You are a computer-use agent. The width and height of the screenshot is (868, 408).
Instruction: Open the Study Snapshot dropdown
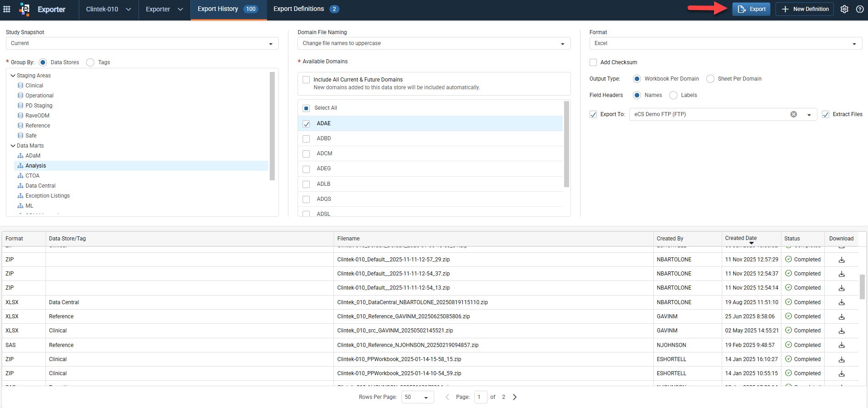pyautogui.click(x=142, y=43)
